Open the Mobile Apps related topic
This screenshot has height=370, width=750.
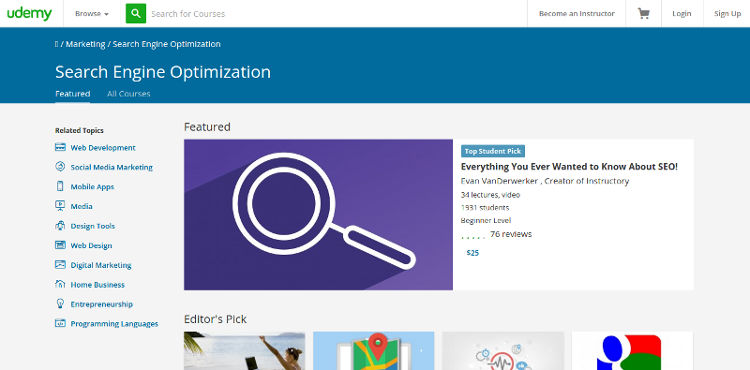tap(92, 187)
